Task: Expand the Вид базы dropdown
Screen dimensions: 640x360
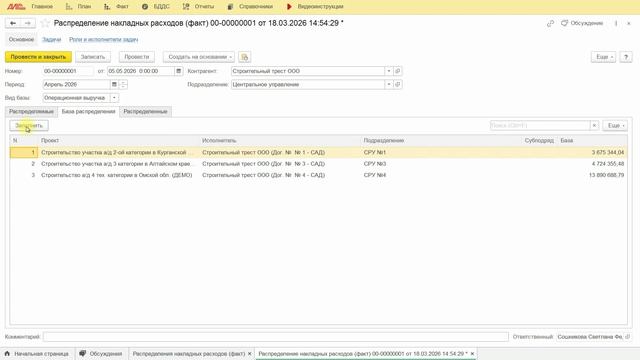Action: (114, 98)
